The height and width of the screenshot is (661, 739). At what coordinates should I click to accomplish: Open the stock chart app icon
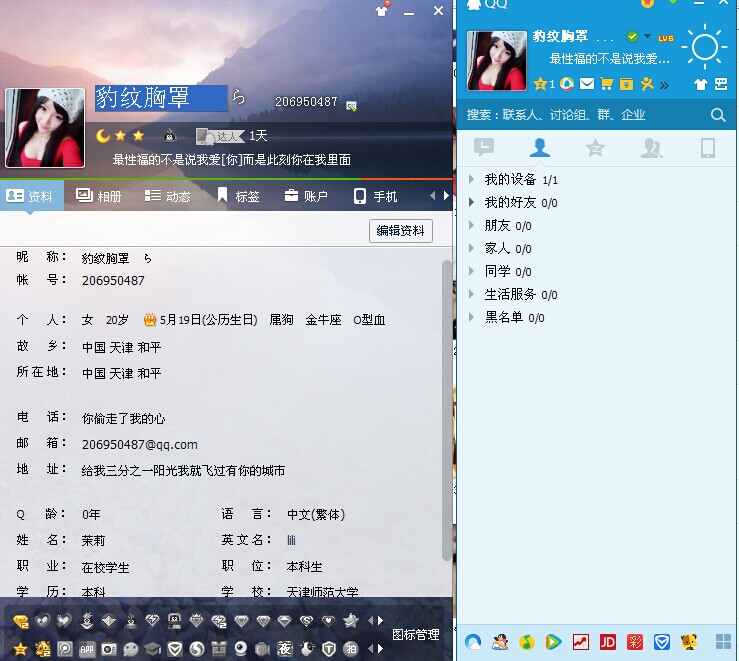coord(581,642)
